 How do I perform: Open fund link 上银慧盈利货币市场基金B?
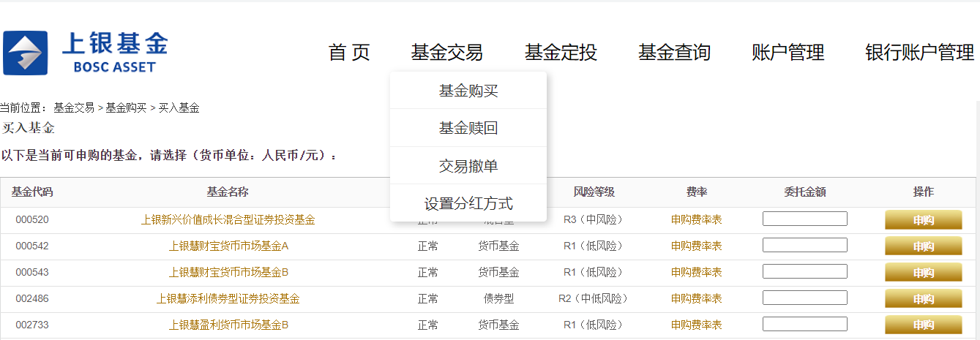click(229, 325)
